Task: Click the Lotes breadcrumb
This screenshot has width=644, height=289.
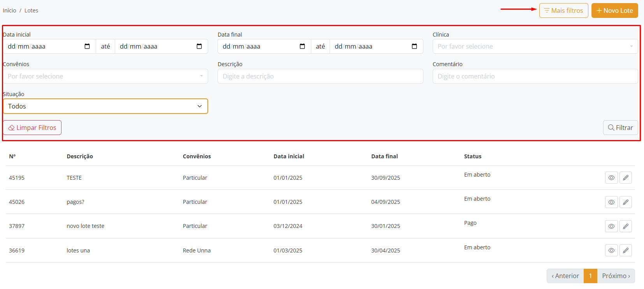Action: pos(31,11)
